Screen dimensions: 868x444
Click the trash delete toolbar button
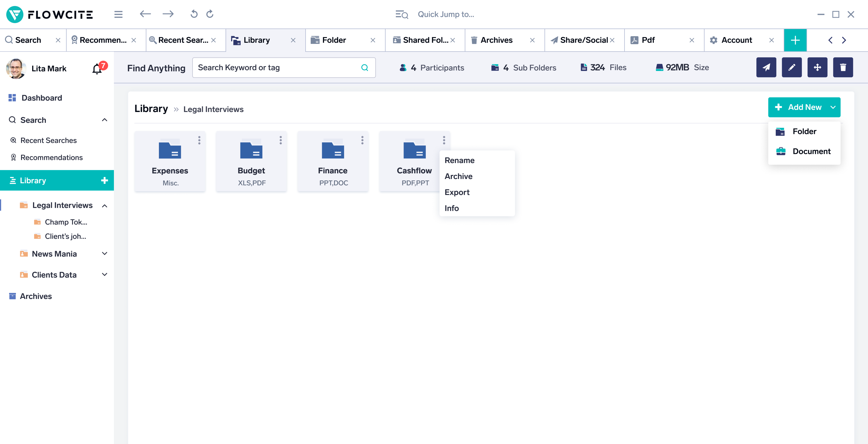click(843, 68)
